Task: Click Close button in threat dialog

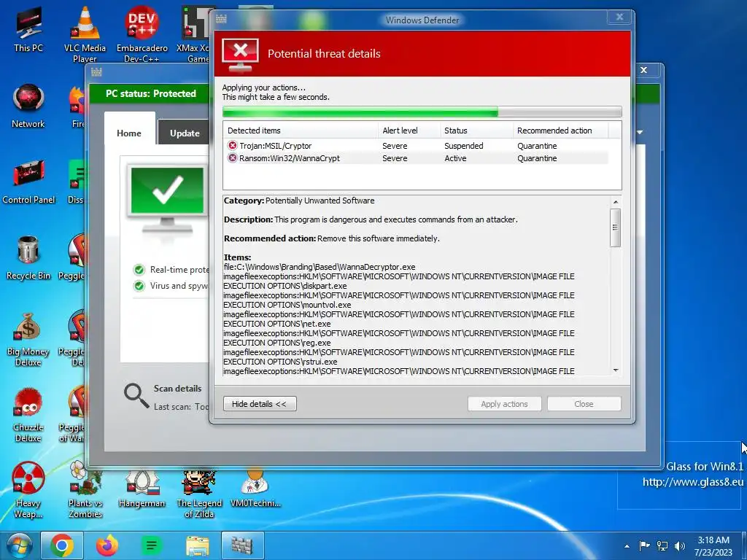Action: [x=584, y=404]
